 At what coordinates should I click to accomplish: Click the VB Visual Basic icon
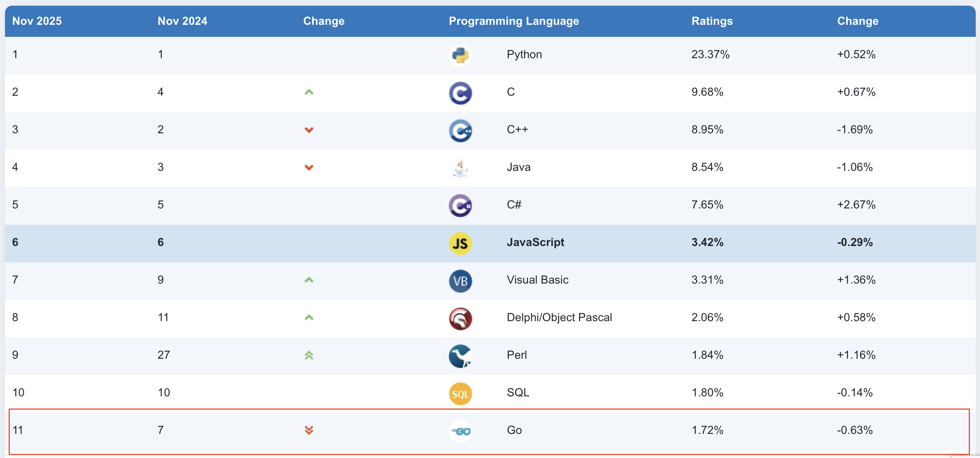460,281
